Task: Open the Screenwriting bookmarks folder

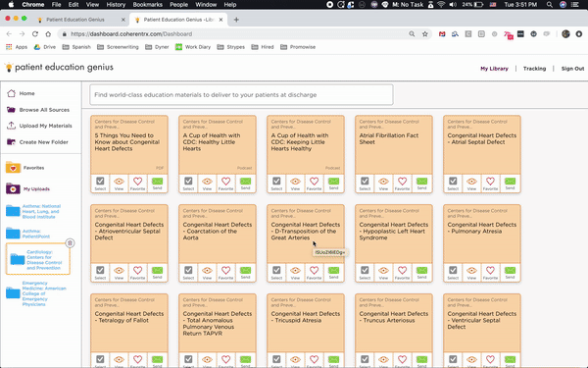Action: pos(118,47)
